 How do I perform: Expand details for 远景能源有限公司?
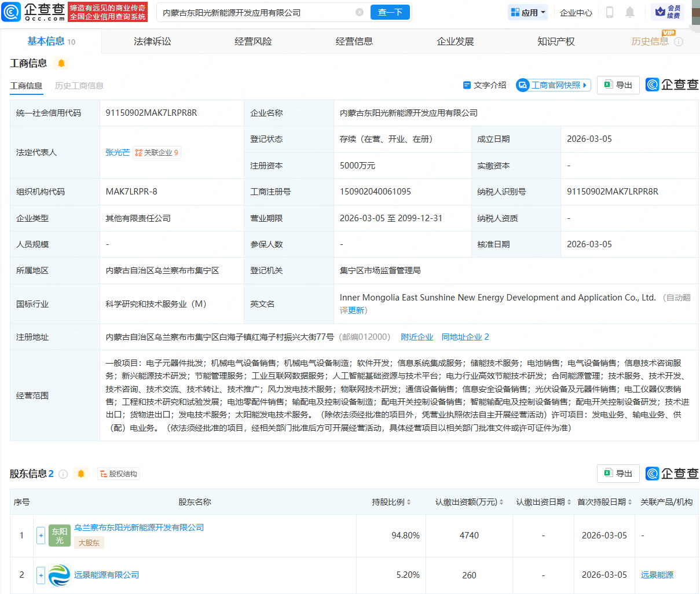click(x=40, y=575)
